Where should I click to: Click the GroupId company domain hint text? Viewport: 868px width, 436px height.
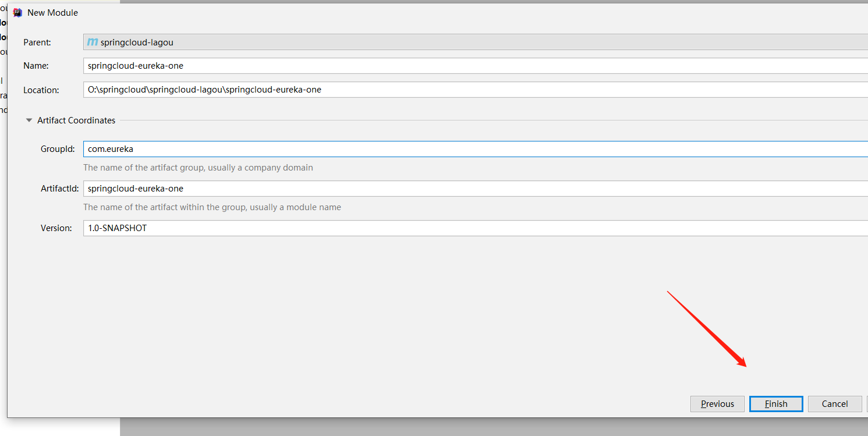[198, 168]
